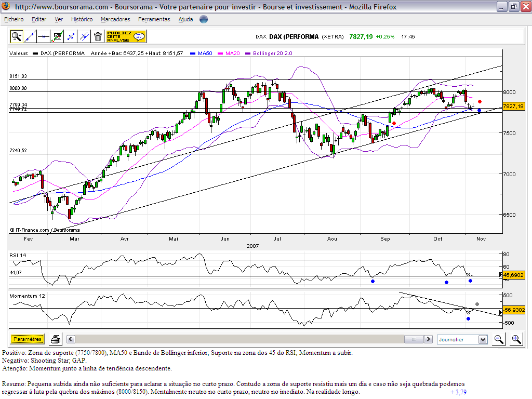
Task: Open the Journalier period dropdown
Action: click(x=462, y=339)
